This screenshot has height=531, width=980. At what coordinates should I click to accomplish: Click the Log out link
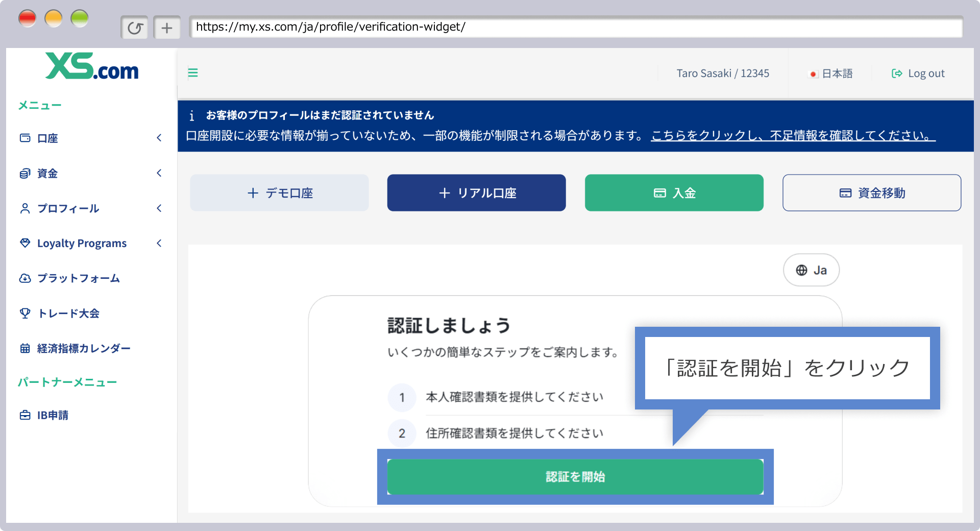(918, 74)
